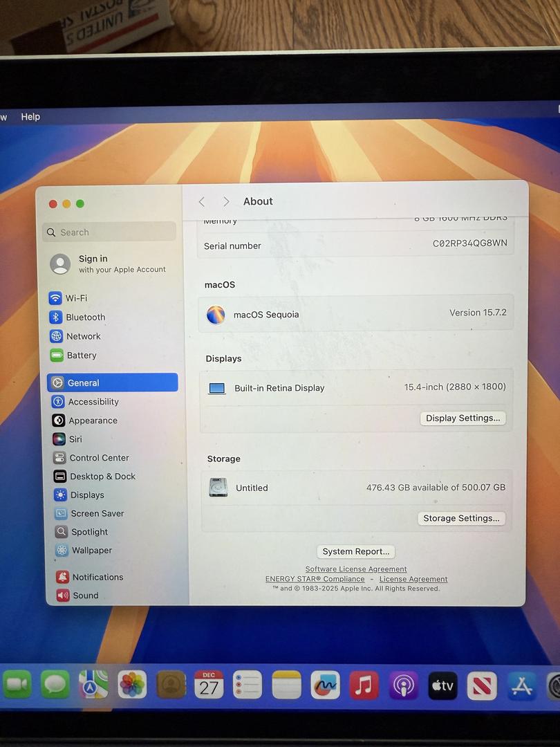Screen dimensions: 560x747
Task: Open the Help menu
Action: pyautogui.click(x=30, y=117)
